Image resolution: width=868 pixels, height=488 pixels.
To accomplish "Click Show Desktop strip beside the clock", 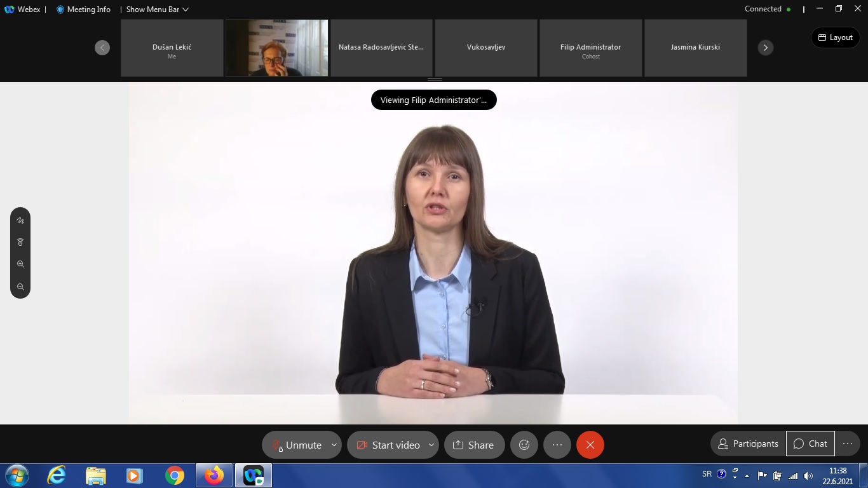I will [x=864, y=475].
